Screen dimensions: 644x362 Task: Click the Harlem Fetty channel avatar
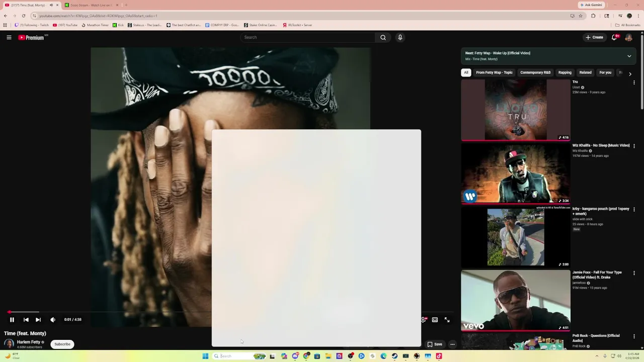point(9,344)
